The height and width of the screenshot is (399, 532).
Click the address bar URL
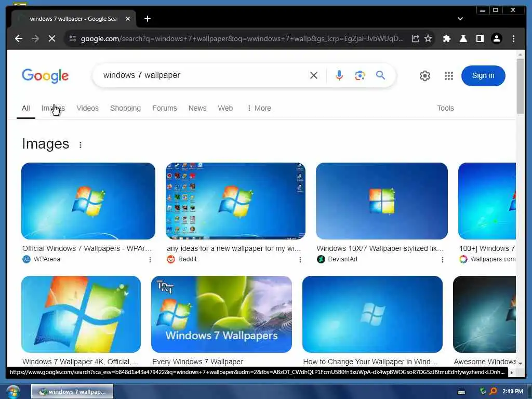(x=242, y=38)
